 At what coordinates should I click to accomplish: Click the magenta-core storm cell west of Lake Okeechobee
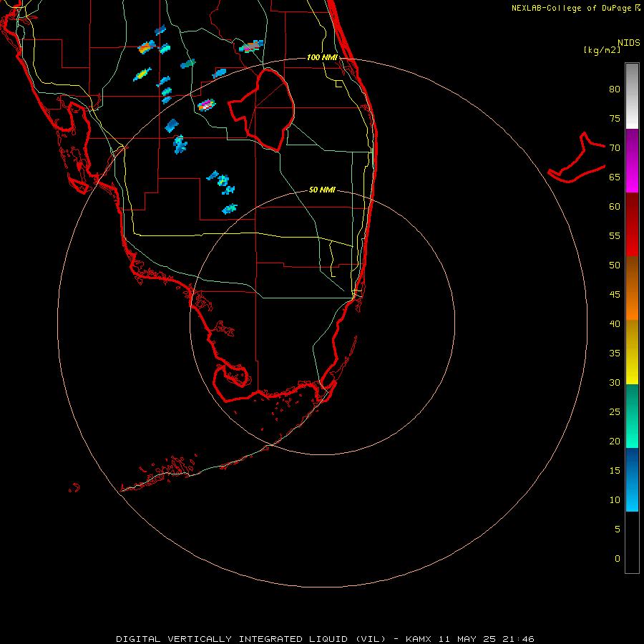(207, 105)
